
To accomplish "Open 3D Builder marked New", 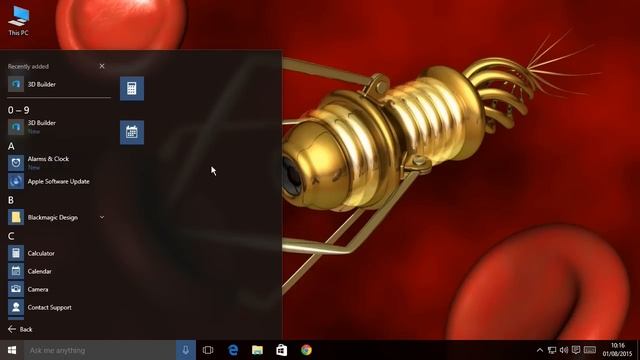I will [59, 127].
